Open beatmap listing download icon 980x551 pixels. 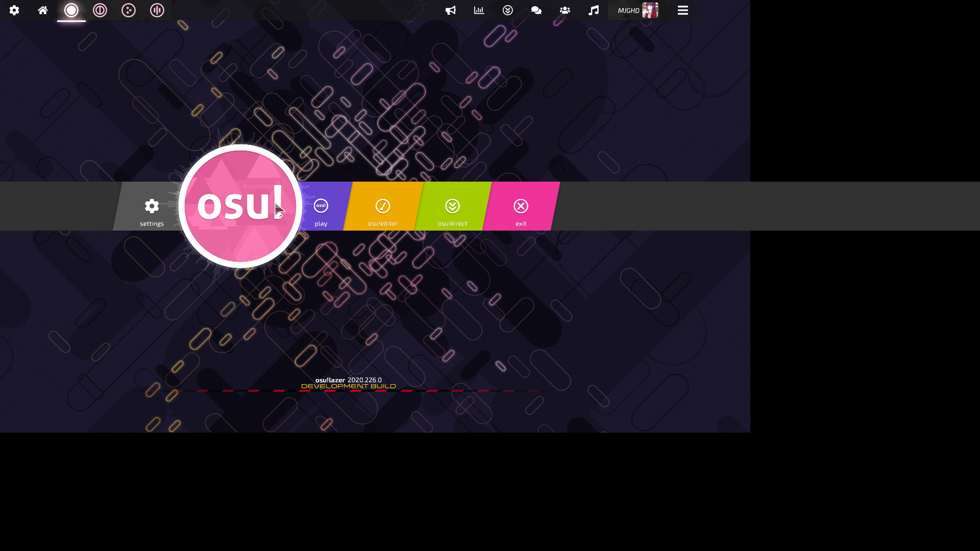(508, 10)
